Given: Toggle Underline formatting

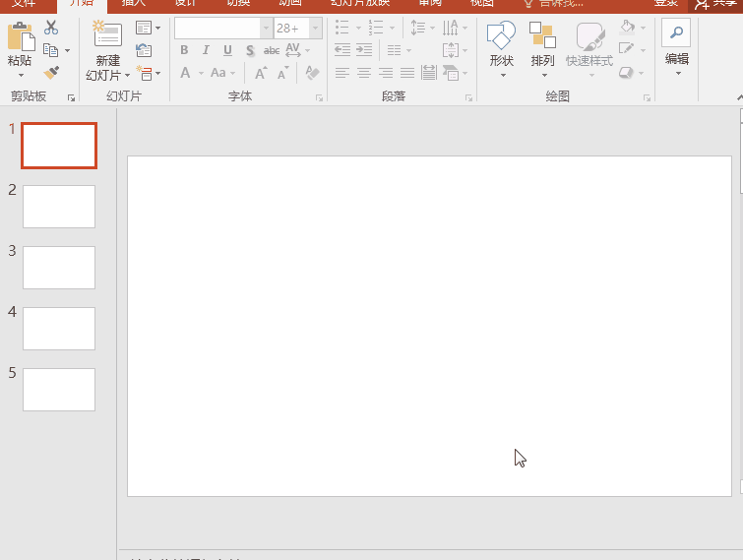Looking at the screenshot, I should click(x=227, y=50).
